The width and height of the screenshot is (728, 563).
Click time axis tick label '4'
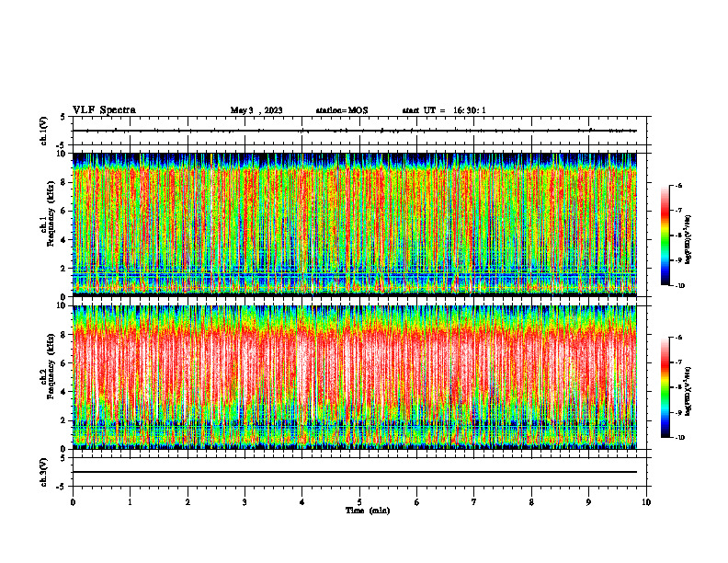(x=302, y=502)
